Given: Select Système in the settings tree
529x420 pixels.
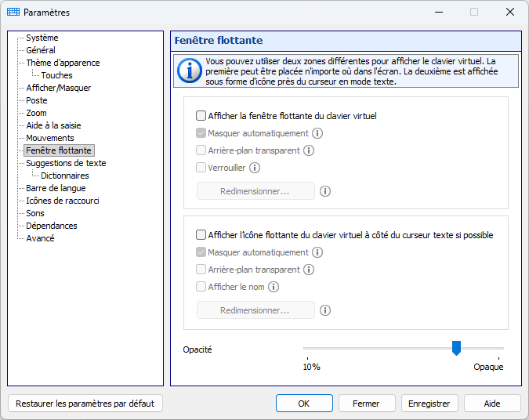Looking at the screenshot, I should pyautogui.click(x=42, y=38).
